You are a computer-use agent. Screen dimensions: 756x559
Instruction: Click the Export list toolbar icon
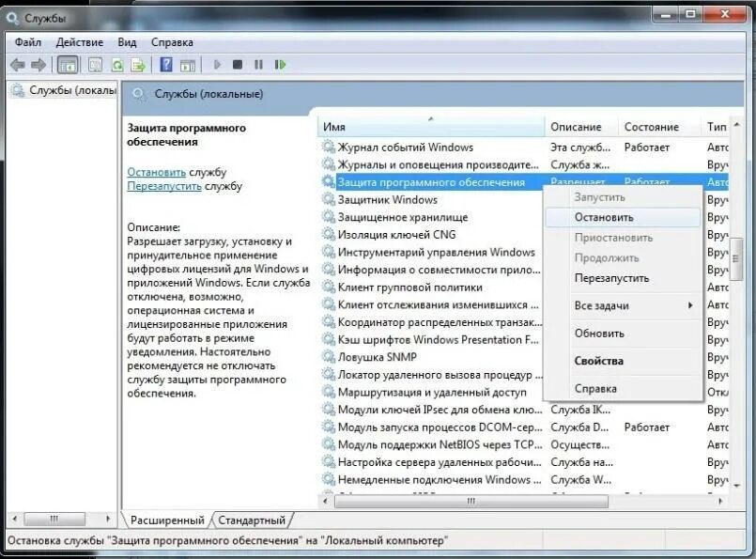pos(138,65)
